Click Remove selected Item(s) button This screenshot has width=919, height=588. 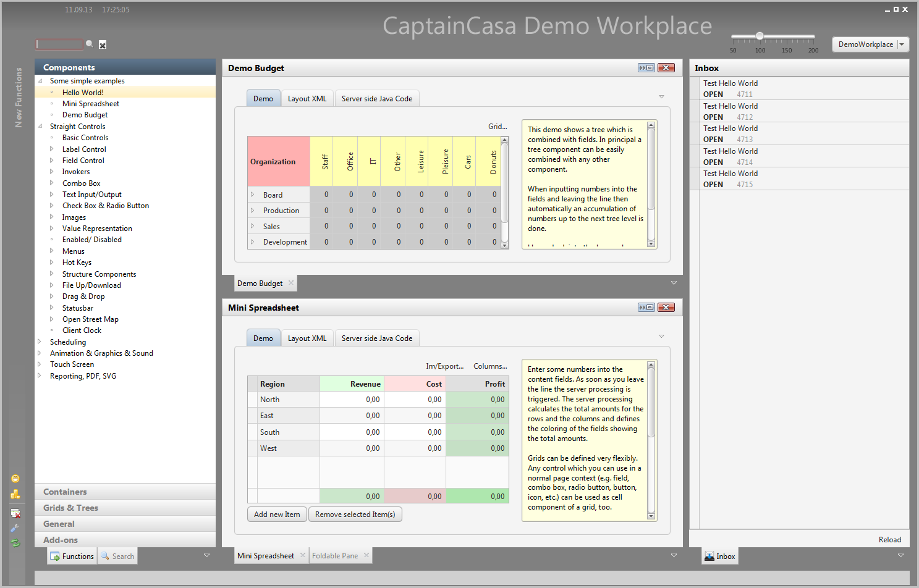[x=355, y=514]
